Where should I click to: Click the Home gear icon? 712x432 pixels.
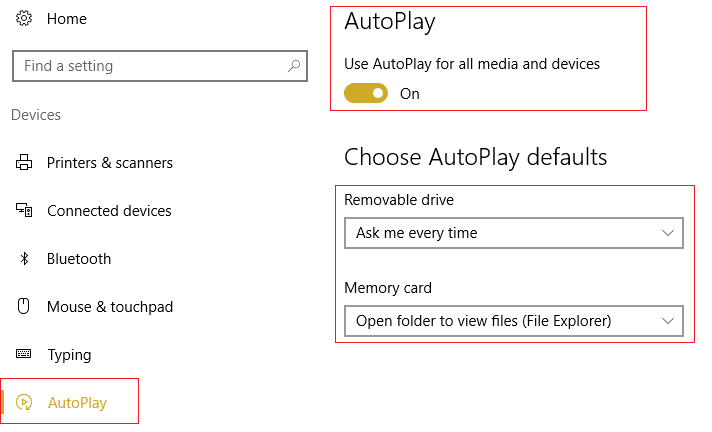point(24,19)
